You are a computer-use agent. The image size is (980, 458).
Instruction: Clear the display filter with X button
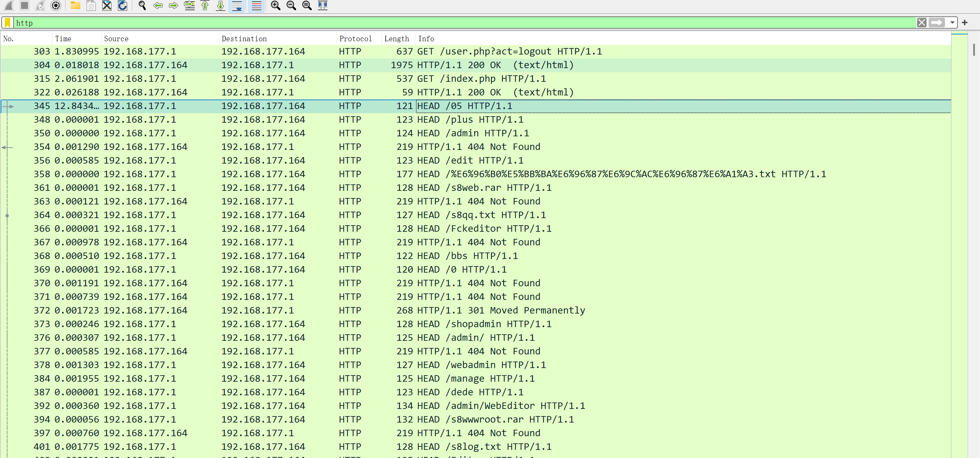(x=921, y=23)
